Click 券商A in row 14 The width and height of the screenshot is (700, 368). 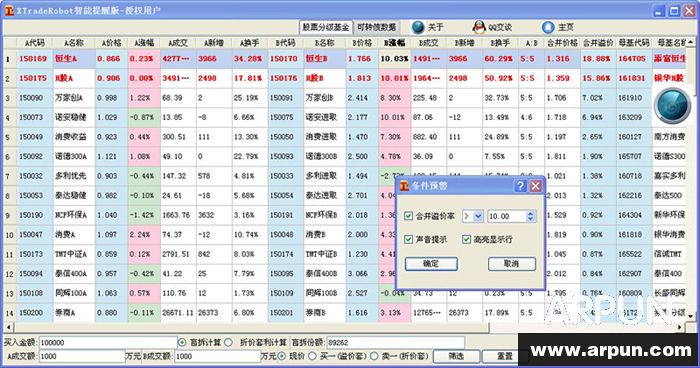tap(65, 313)
